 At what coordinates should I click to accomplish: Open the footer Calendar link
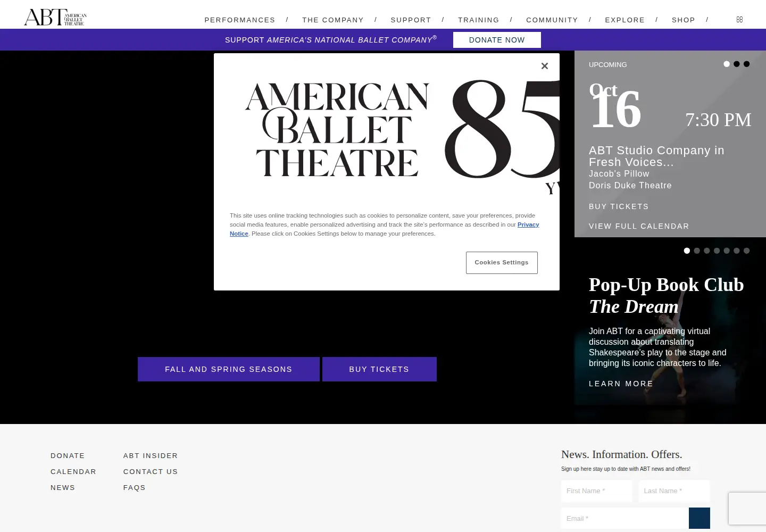73,472
